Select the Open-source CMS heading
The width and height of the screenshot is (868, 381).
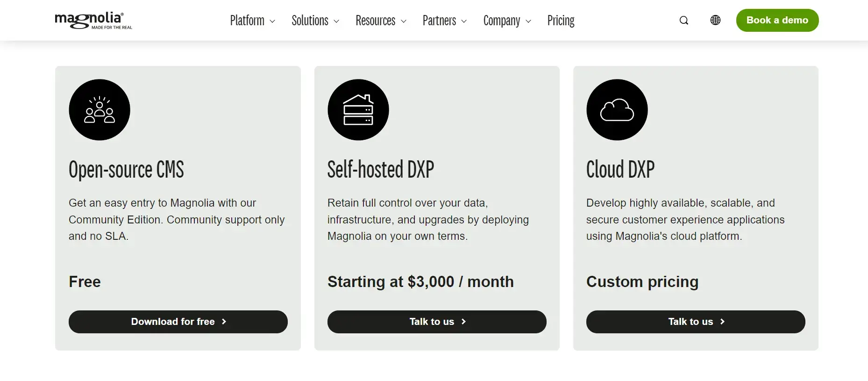(x=126, y=170)
